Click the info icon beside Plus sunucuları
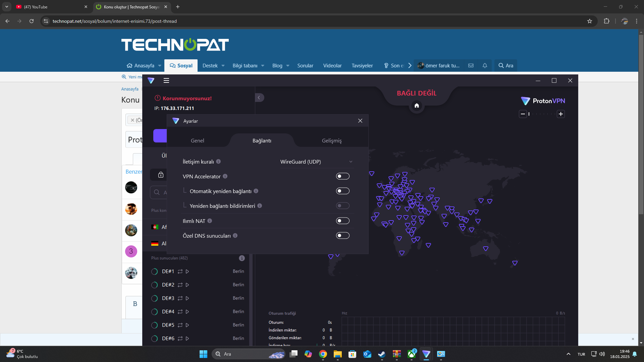Viewport: 644px width, 362px height. click(x=241, y=258)
